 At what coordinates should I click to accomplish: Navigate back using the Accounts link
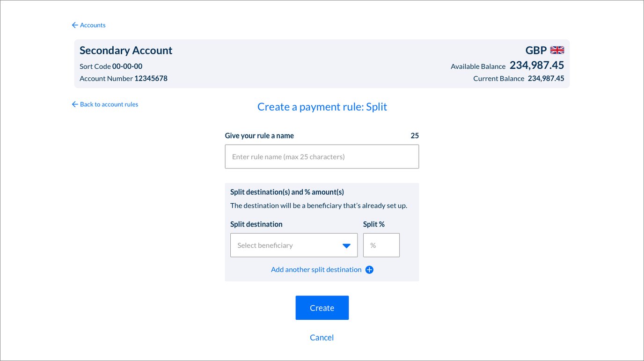[x=92, y=25]
